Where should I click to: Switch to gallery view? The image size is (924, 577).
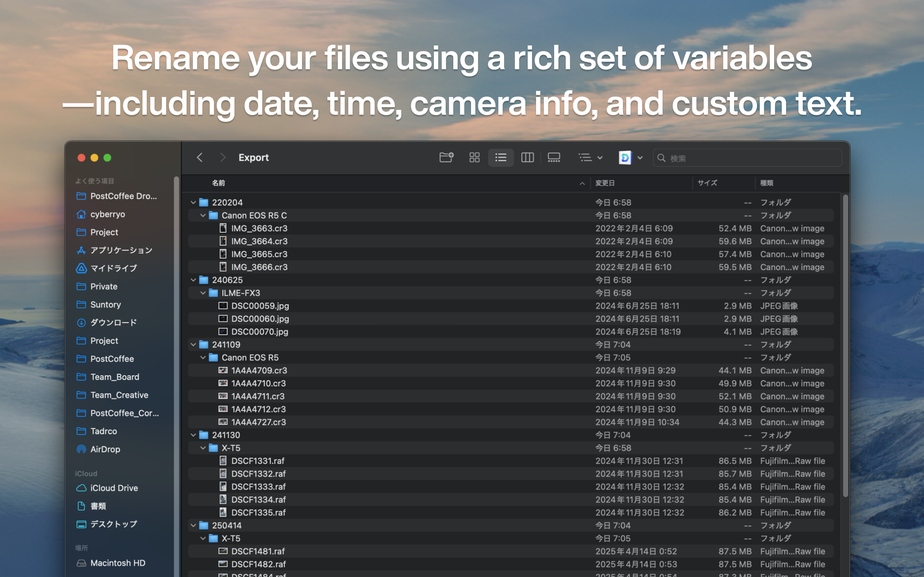(x=554, y=158)
